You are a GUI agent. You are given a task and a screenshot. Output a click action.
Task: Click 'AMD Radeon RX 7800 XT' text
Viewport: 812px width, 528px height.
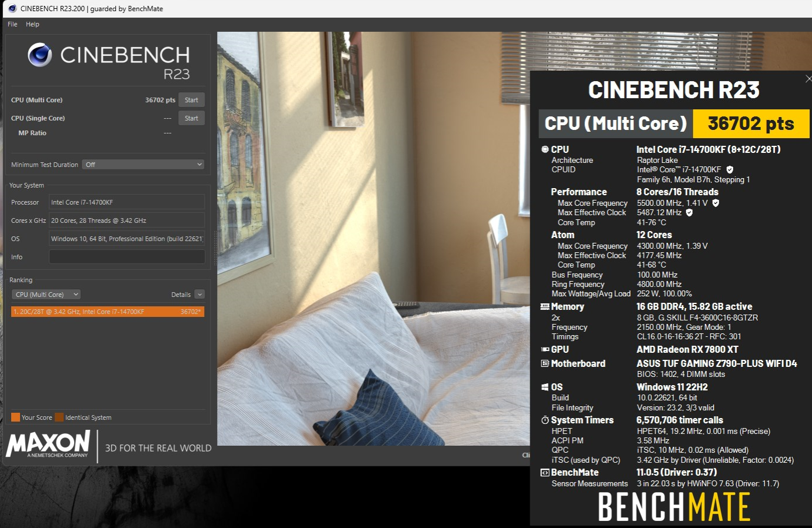(687, 349)
